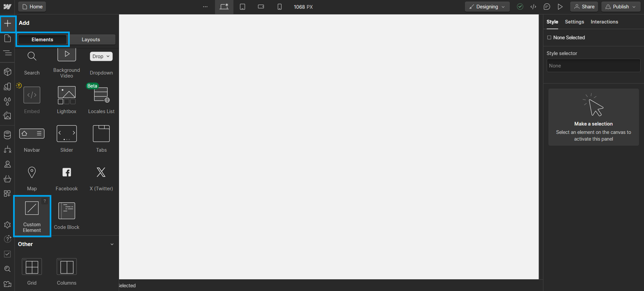This screenshot has height=291, width=644.
Task: Switch to mobile portrait breakpoint
Action: [279, 7]
